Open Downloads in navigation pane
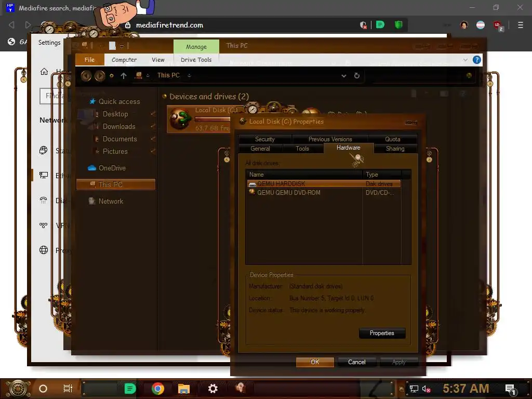This screenshot has height=399, width=532. tap(119, 126)
